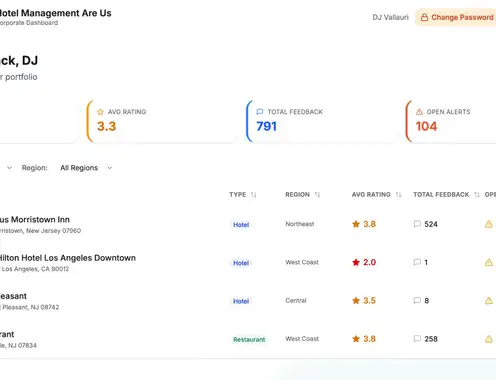
Task: Click the feedback bubble icon beside 8
Action: tap(417, 301)
